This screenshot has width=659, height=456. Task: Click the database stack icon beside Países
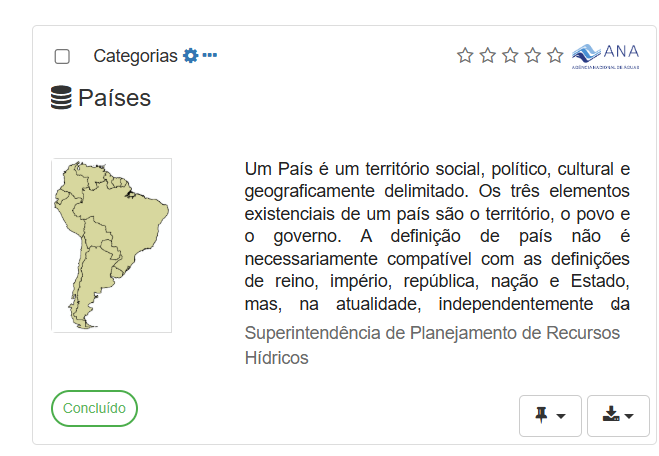tap(61, 98)
